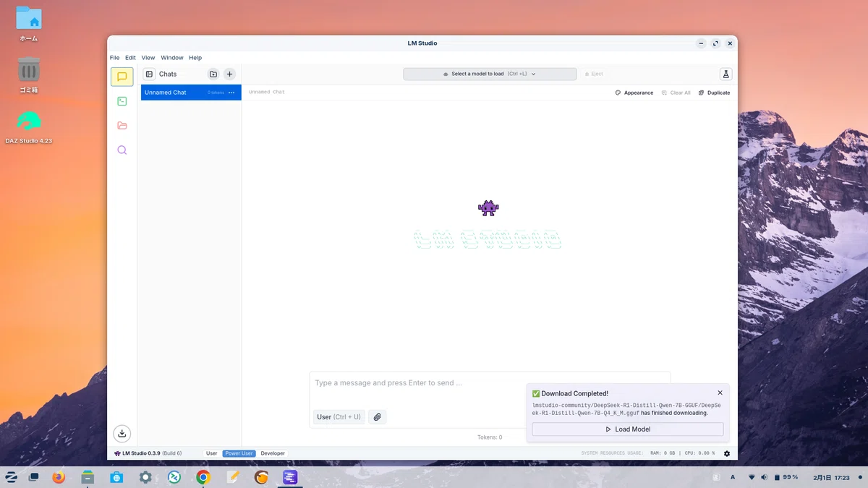Open the home folder desktop icon

coord(29,23)
